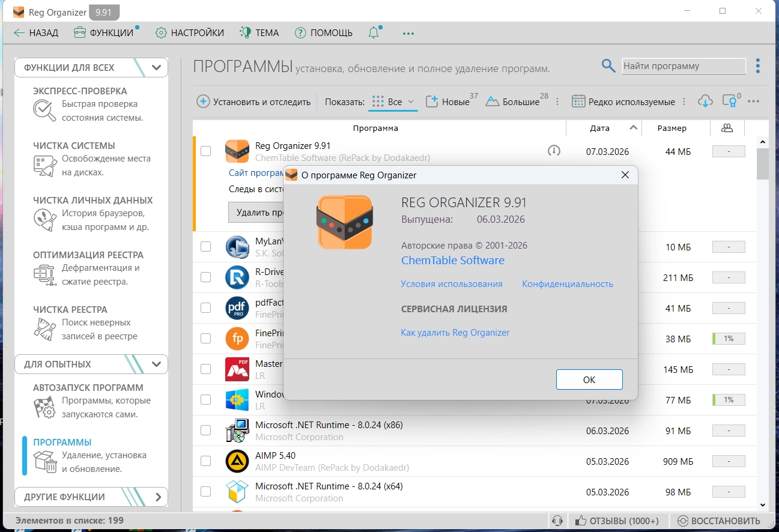This screenshot has width=779, height=532.
Task: Click the Найти программу search field
Action: (684, 66)
